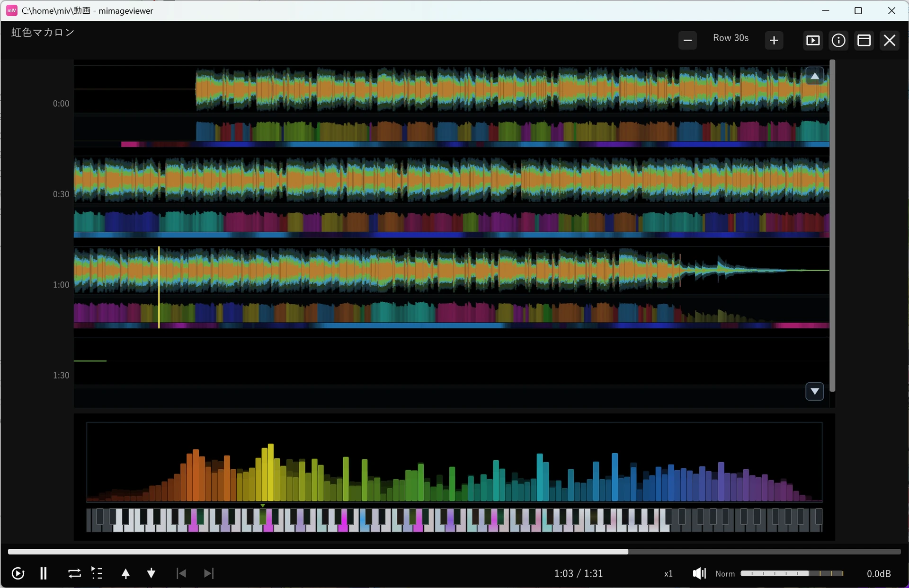Image resolution: width=909 pixels, height=588 pixels.
Task: Show file info via circled i icon
Action: point(838,40)
